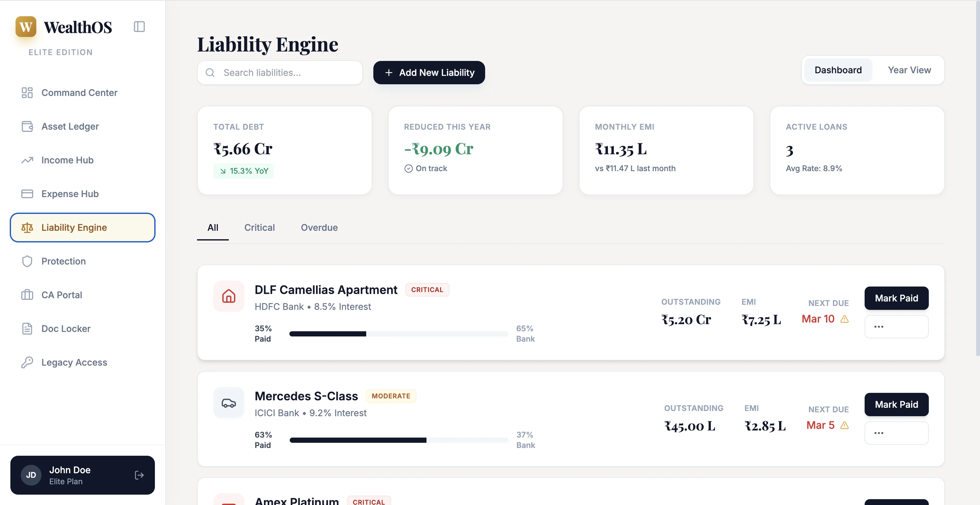Open the Monthly EMI ₹11.35 L card
The image size is (980, 505).
(x=666, y=150)
